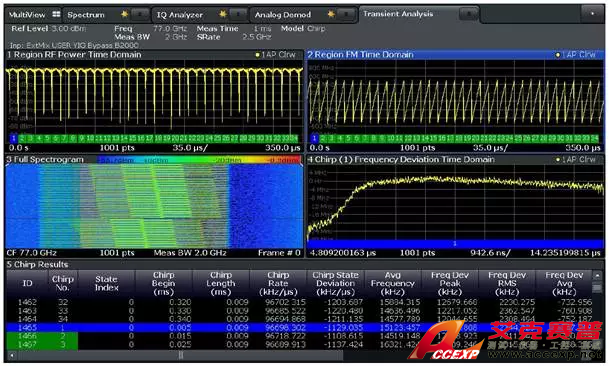Click the table scroll-up arrow
The height and width of the screenshot is (366, 609).
[597, 276]
